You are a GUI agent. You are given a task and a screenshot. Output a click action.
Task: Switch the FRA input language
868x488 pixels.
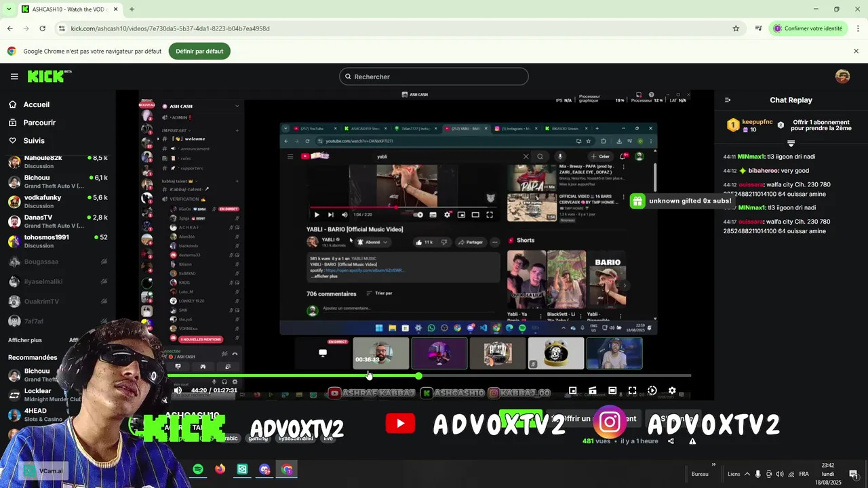click(804, 474)
